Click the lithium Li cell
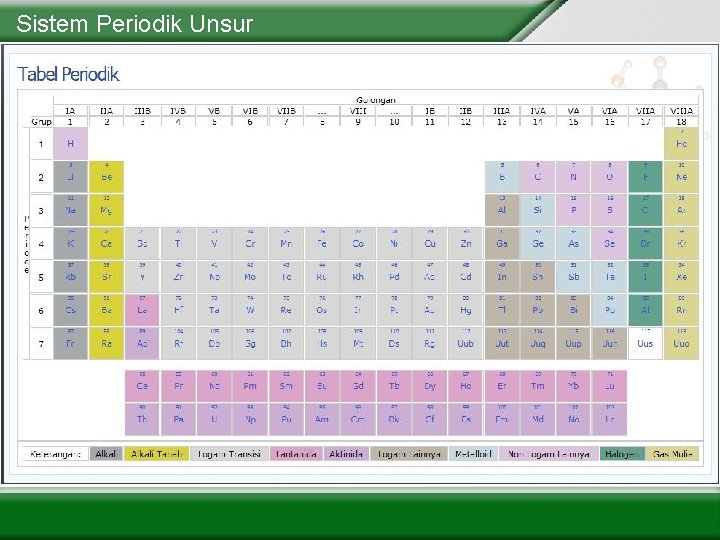Image resolution: width=720 pixels, height=540 pixels. [x=70, y=177]
